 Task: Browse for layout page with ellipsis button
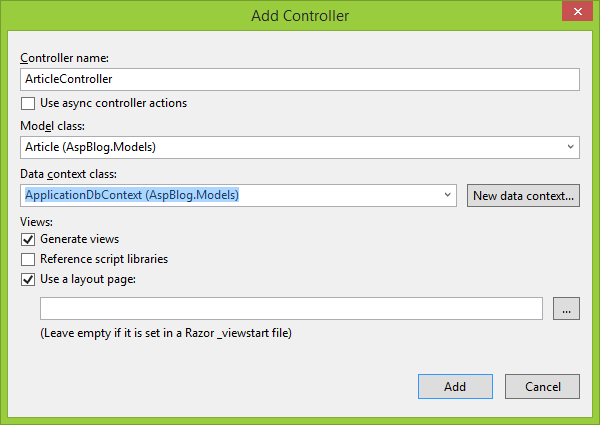566,309
